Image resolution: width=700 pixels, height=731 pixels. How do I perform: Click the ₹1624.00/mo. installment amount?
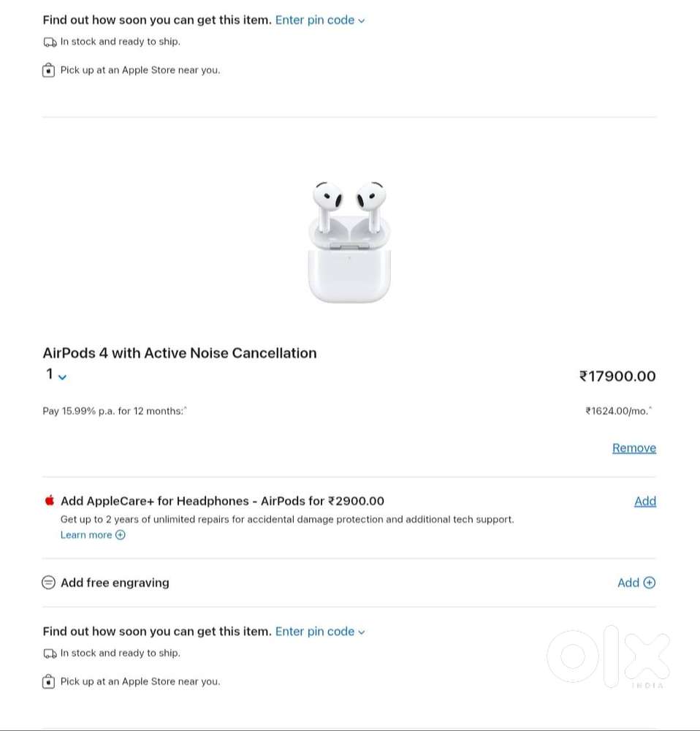pyautogui.click(x=617, y=412)
